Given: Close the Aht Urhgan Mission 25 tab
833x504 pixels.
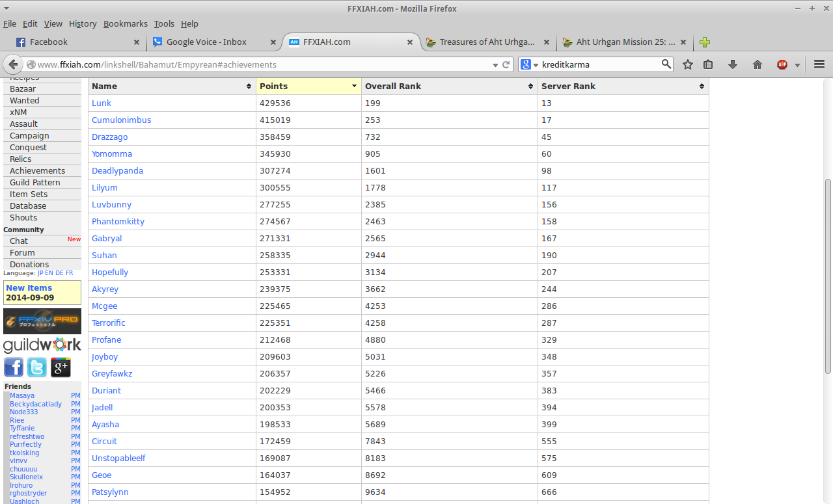Looking at the screenshot, I should [x=683, y=42].
